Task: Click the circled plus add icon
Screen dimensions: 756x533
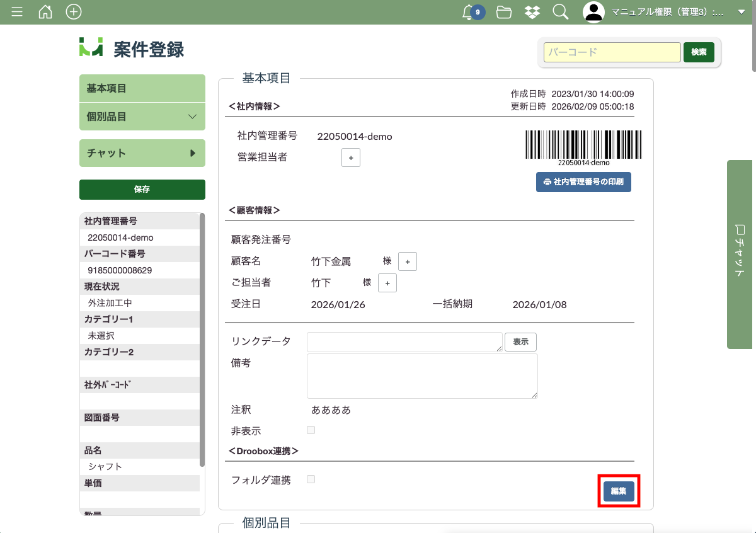Action: [74, 12]
